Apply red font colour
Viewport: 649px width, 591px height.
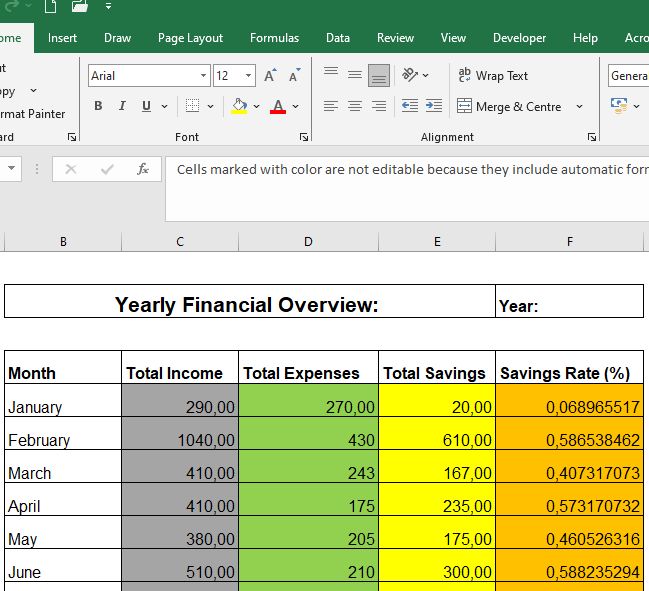[278, 106]
